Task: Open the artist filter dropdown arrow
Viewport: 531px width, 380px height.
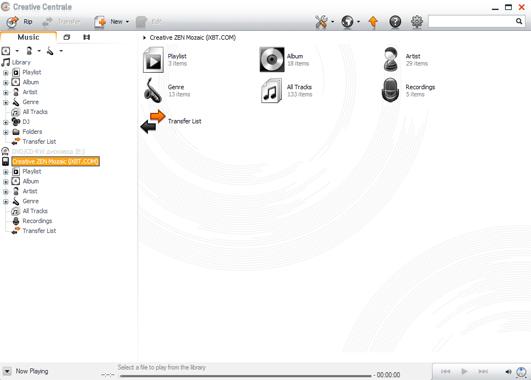Action: [39, 51]
